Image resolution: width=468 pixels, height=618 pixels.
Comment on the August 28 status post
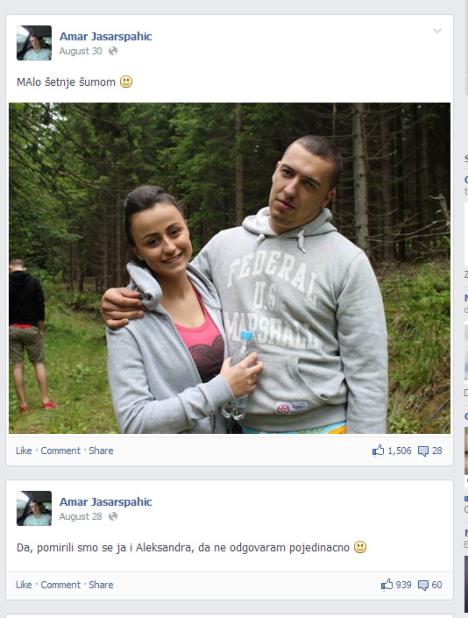click(60, 584)
